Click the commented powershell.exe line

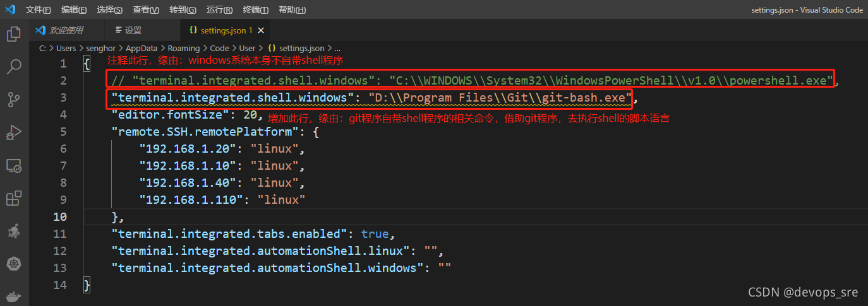(476, 80)
